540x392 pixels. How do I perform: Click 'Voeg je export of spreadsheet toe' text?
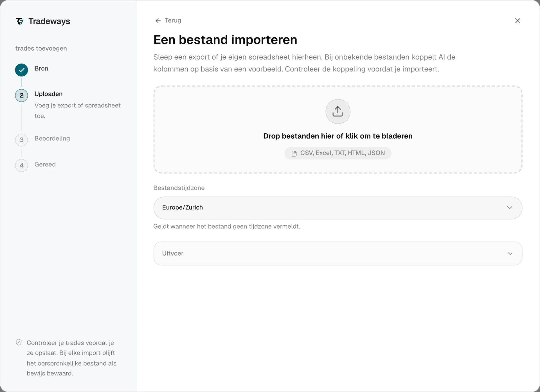pos(78,111)
